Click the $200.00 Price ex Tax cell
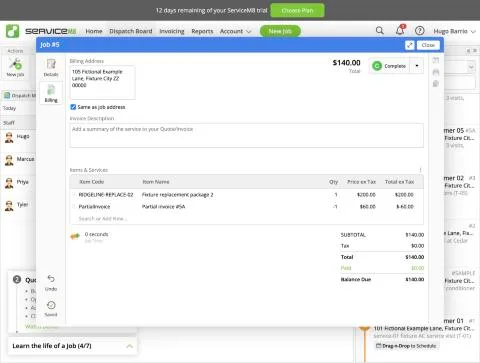The height and width of the screenshot is (363, 480). [x=366, y=195]
